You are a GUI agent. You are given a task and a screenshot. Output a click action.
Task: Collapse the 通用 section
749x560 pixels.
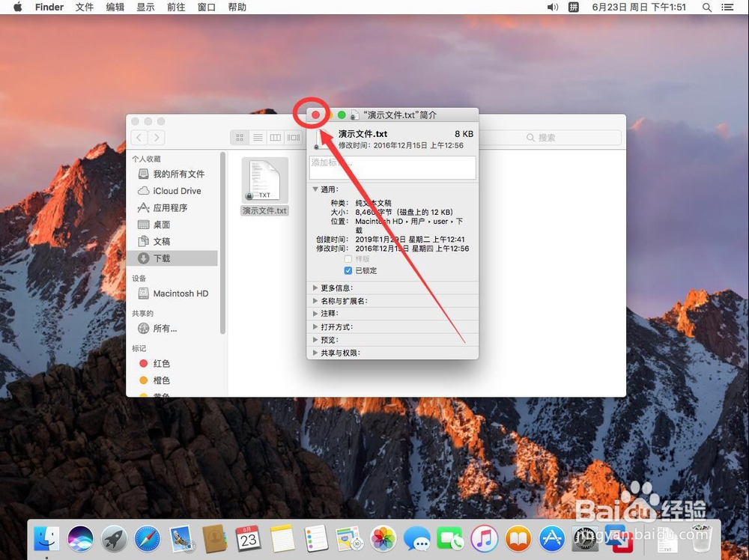(x=315, y=189)
